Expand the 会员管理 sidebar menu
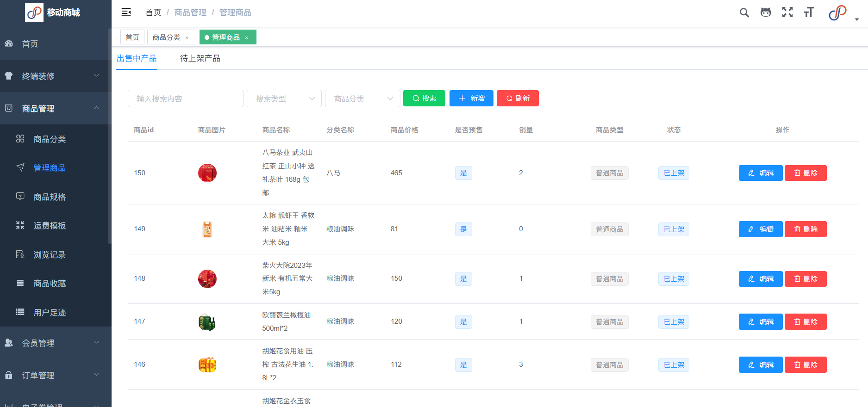The height and width of the screenshot is (407, 868). [56, 343]
